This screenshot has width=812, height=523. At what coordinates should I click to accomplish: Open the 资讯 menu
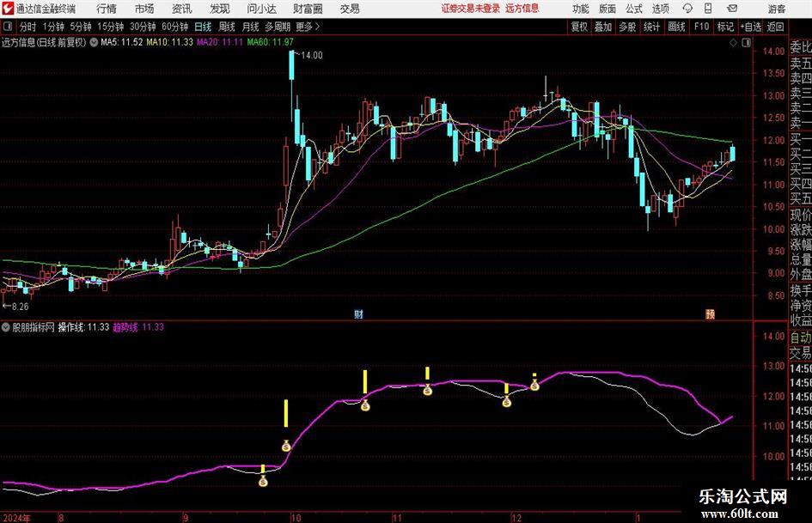[181, 9]
